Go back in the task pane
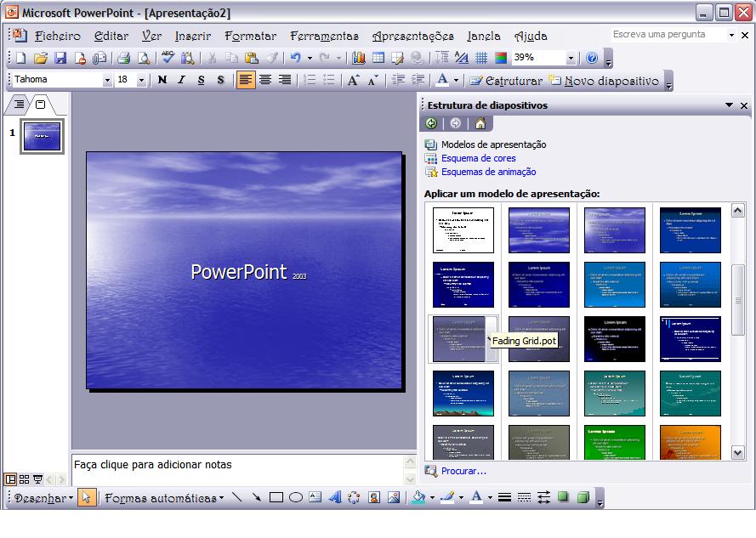This screenshot has height=538, width=756. click(x=431, y=124)
